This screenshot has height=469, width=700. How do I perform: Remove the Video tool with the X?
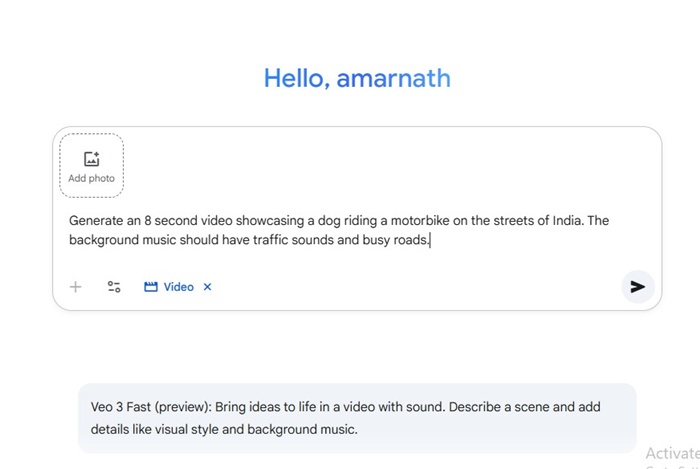click(208, 287)
